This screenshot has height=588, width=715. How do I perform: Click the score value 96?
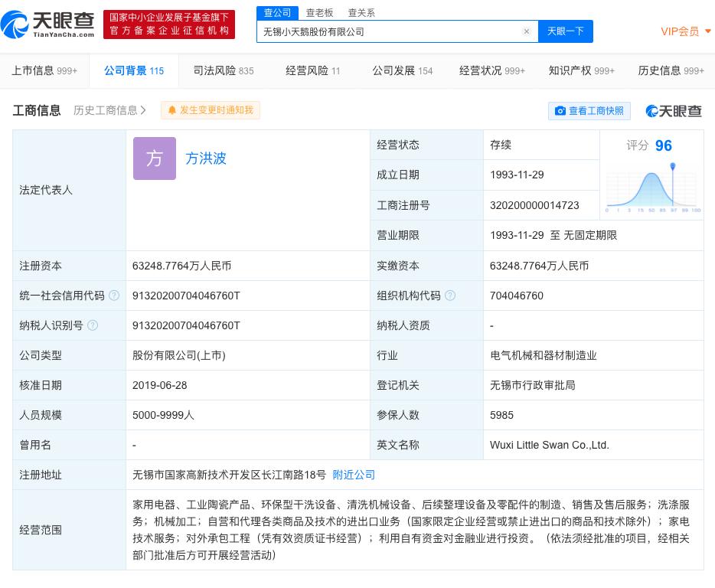pos(664,145)
